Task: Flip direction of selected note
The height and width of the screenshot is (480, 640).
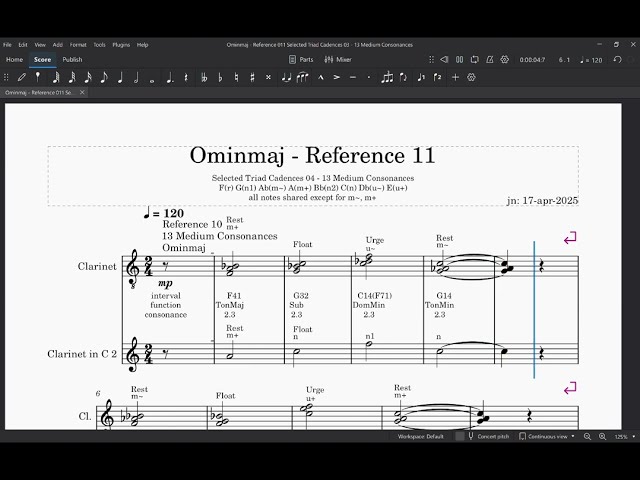Action: pyautogui.click(x=403, y=77)
